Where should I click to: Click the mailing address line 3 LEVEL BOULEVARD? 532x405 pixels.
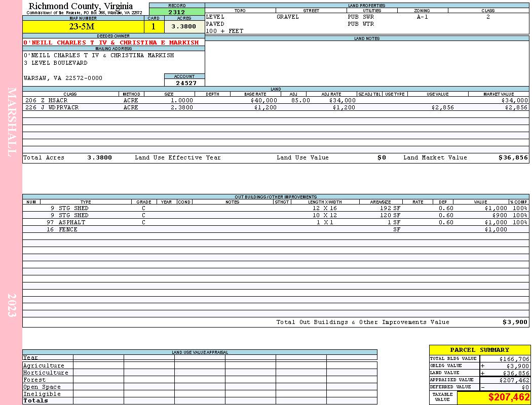tap(56, 63)
